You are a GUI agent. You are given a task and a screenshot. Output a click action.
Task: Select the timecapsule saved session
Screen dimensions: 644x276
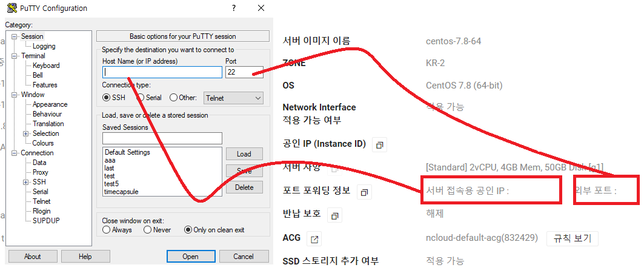tap(122, 192)
